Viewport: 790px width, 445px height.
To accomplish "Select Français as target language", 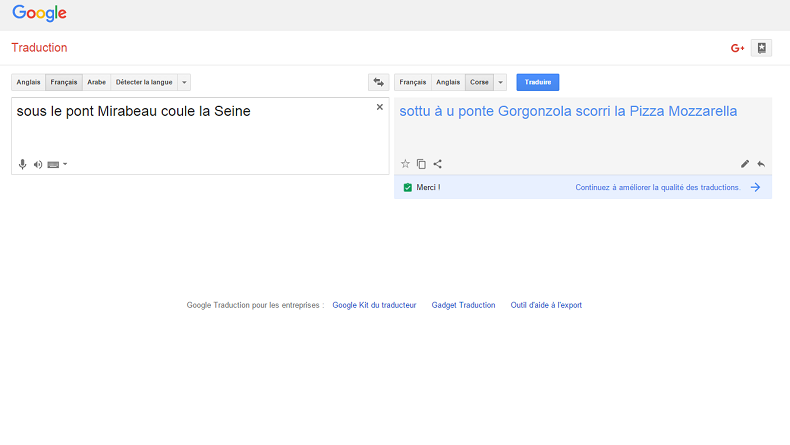I will coord(413,82).
